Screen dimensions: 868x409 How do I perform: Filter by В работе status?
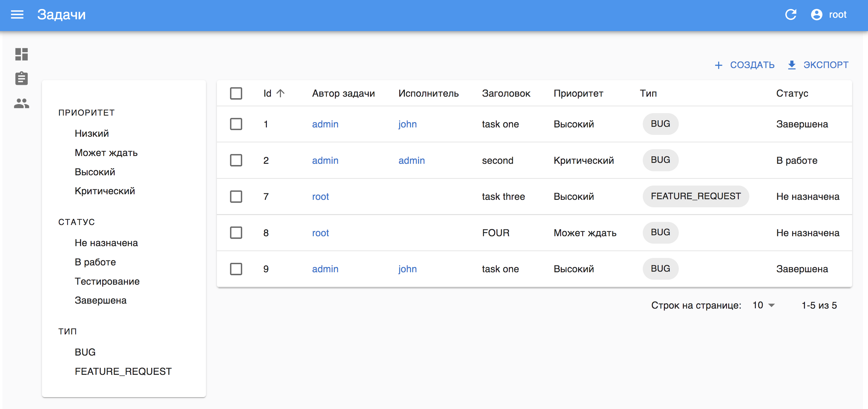tap(95, 262)
